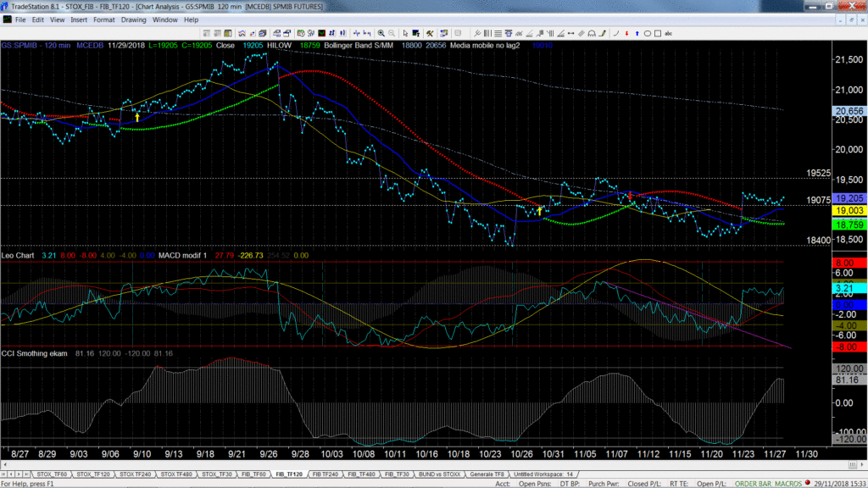Screen dimensions: 868x488
Task: Select the abc text drawing tool
Action: pos(669,33)
